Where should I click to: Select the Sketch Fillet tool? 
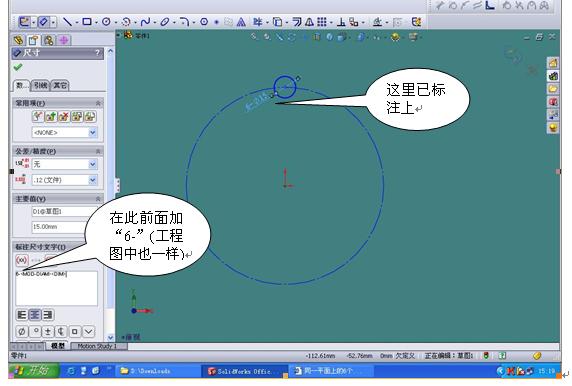click(x=185, y=22)
